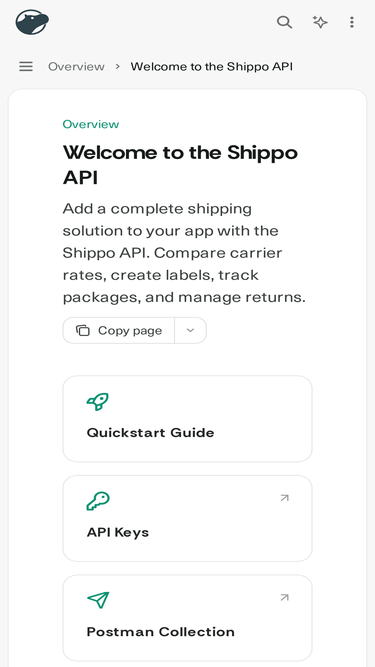Click the Copy page button

(x=119, y=331)
